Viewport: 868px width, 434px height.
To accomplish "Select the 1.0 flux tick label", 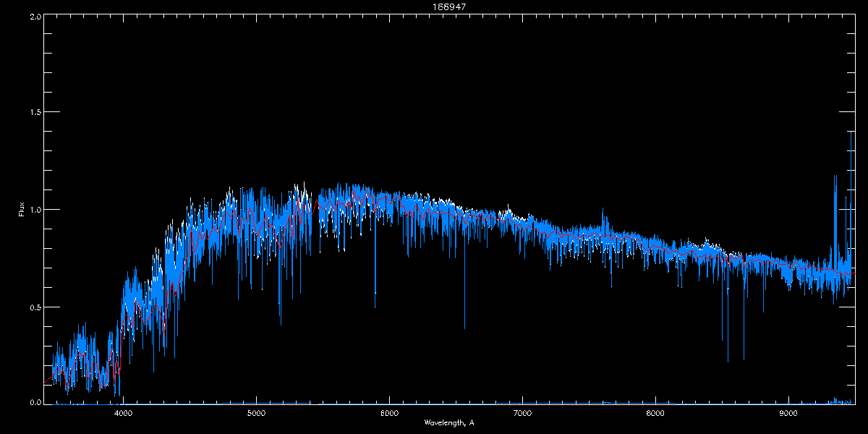I will tap(34, 210).
